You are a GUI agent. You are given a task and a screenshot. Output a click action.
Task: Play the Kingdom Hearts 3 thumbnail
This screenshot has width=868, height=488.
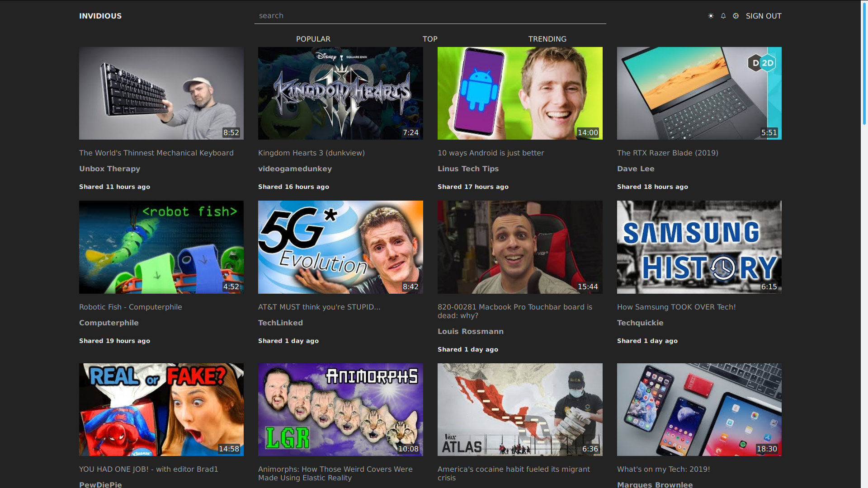coord(340,93)
